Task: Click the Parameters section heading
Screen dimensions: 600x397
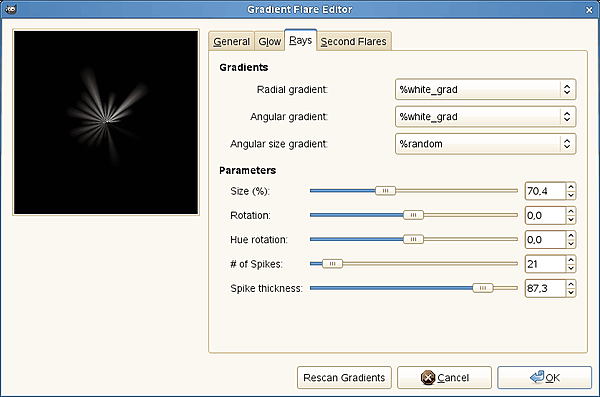Action: 247,170
